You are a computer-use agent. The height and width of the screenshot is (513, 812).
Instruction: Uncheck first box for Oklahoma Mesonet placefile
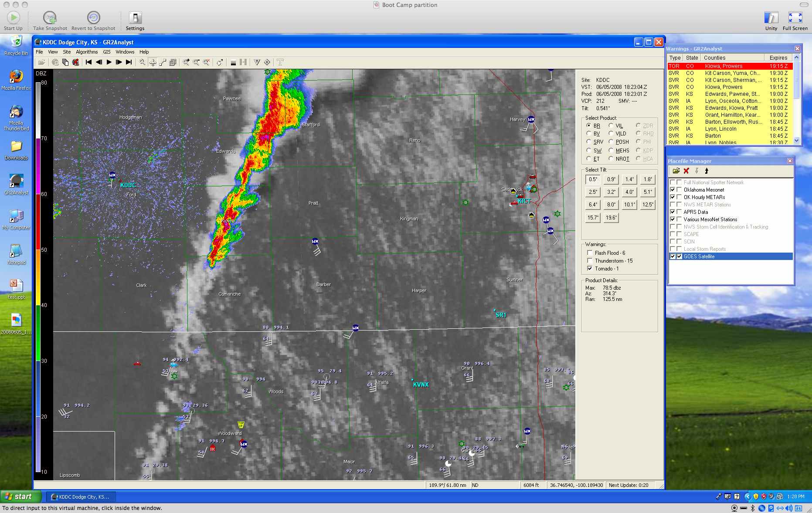(673, 190)
